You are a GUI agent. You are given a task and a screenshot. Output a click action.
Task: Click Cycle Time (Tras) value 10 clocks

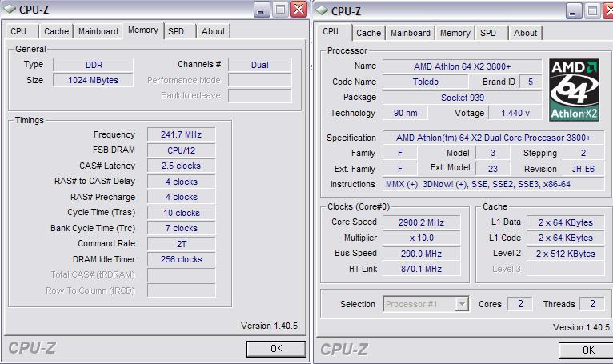[181, 213]
